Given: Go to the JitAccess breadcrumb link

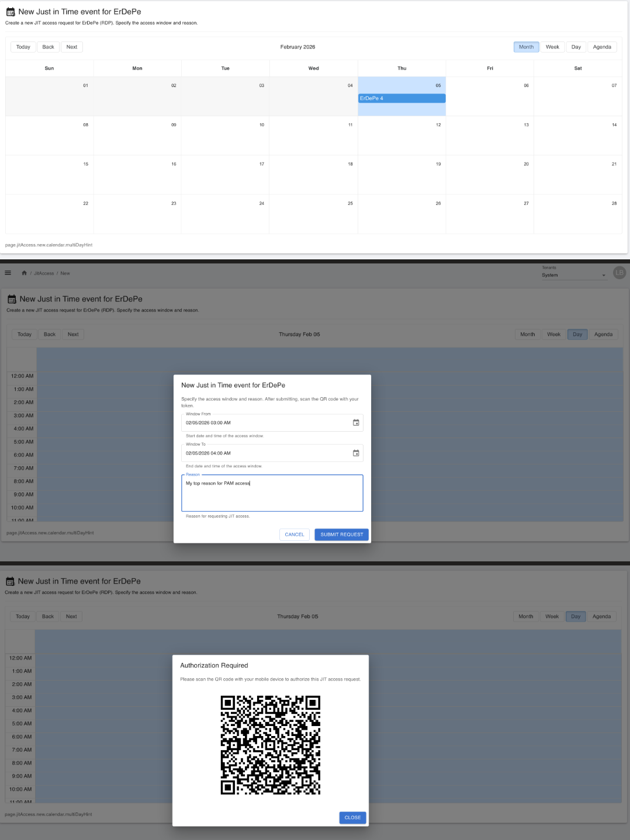Looking at the screenshot, I should point(44,273).
